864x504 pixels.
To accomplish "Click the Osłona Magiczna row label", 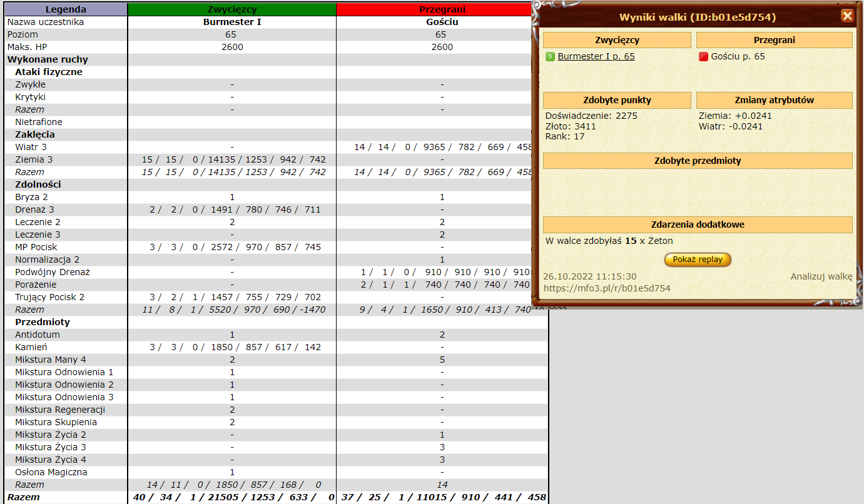I will (51, 472).
